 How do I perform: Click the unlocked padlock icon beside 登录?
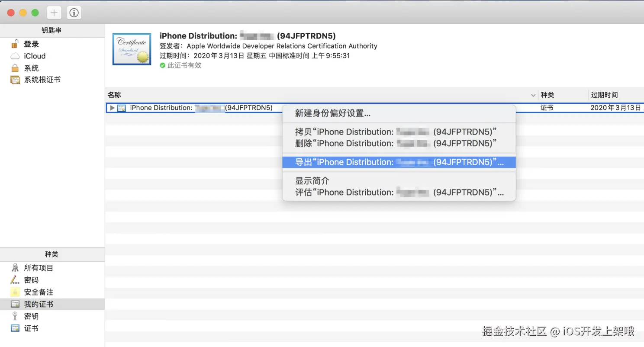tap(15, 44)
